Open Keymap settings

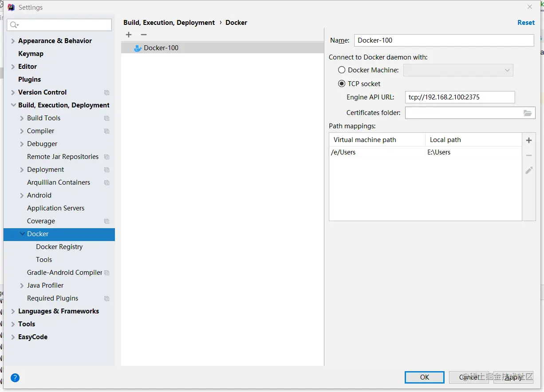(x=31, y=54)
